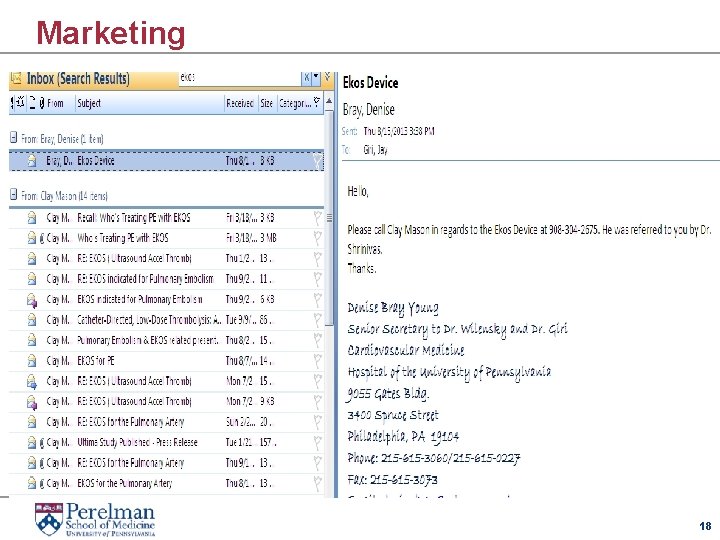The height and width of the screenshot is (540, 720).
Task: Click attachment paperclip on 'EKOS for the Pulmonary Artery' Thu 8 message
Action: [42, 484]
